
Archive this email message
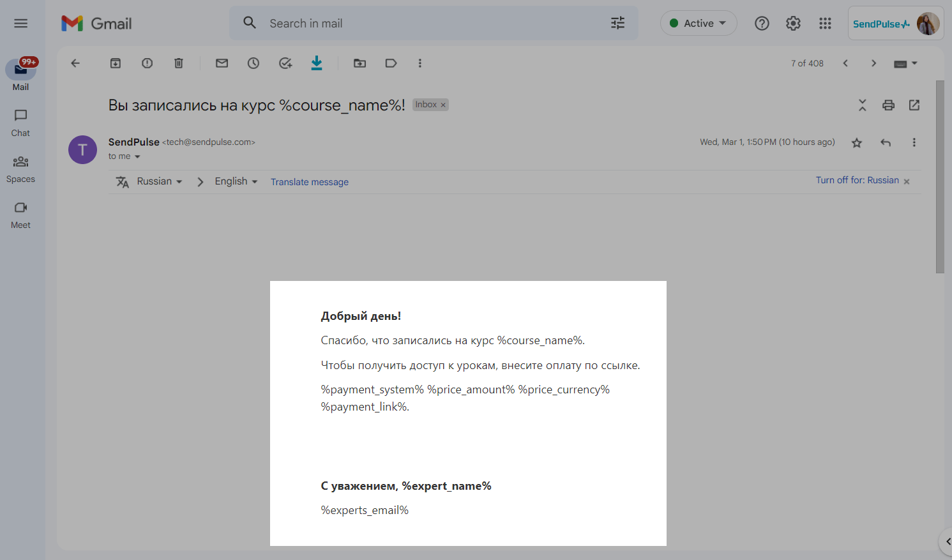(x=116, y=63)
